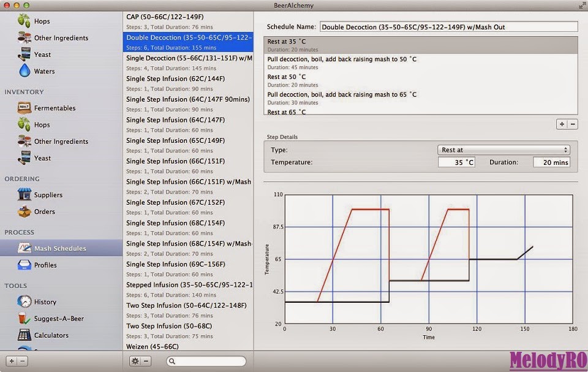
Task: Select the Rest at 50 °C step
Action: tap(421, 80)
